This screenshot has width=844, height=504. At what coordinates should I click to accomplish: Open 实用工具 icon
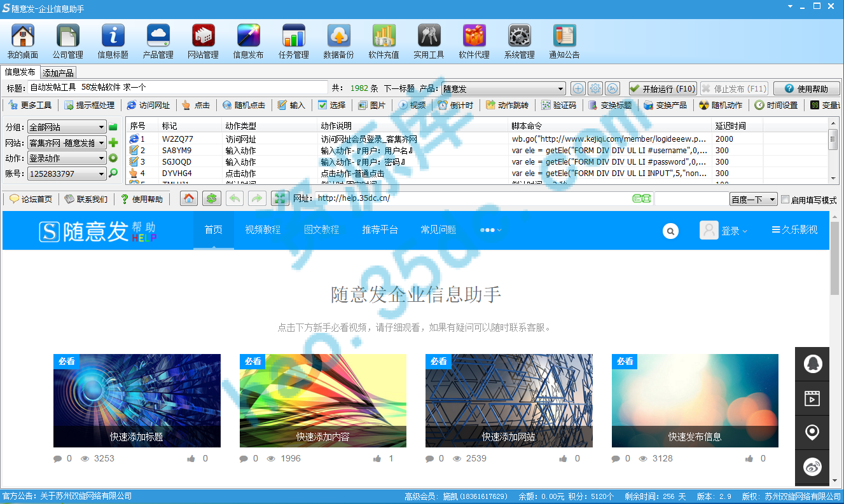click(x=429, y=41)
